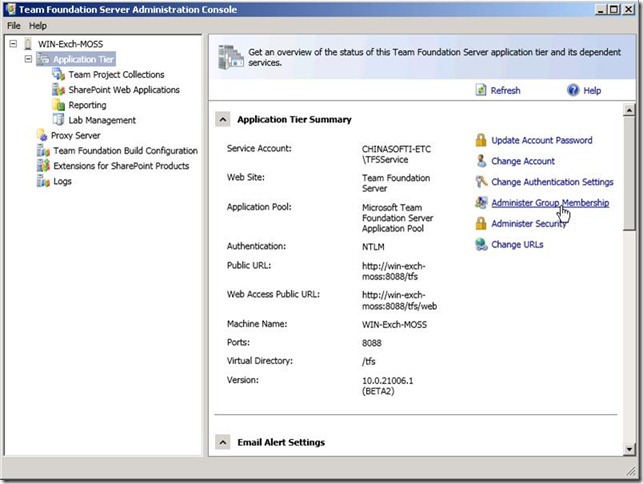The width and height of the screenshot is (643, 484).
Task: Click the Service Account label
Action: point(259,148)
